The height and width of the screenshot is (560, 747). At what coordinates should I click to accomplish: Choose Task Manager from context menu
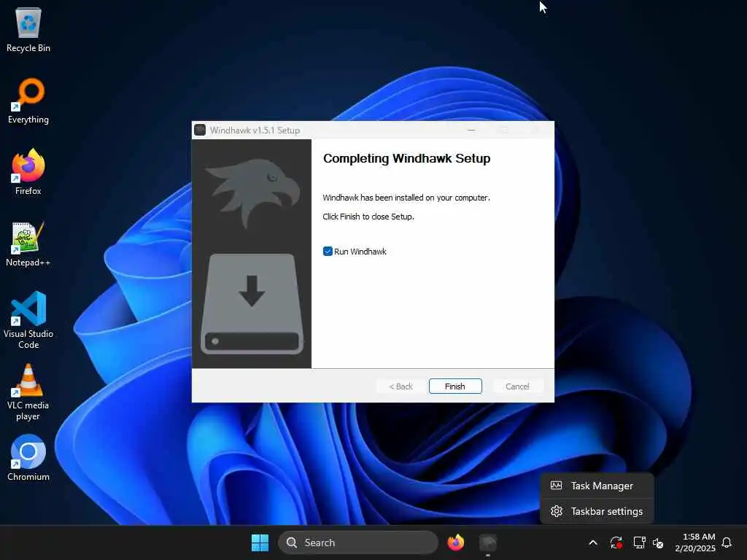pos(597,486)
